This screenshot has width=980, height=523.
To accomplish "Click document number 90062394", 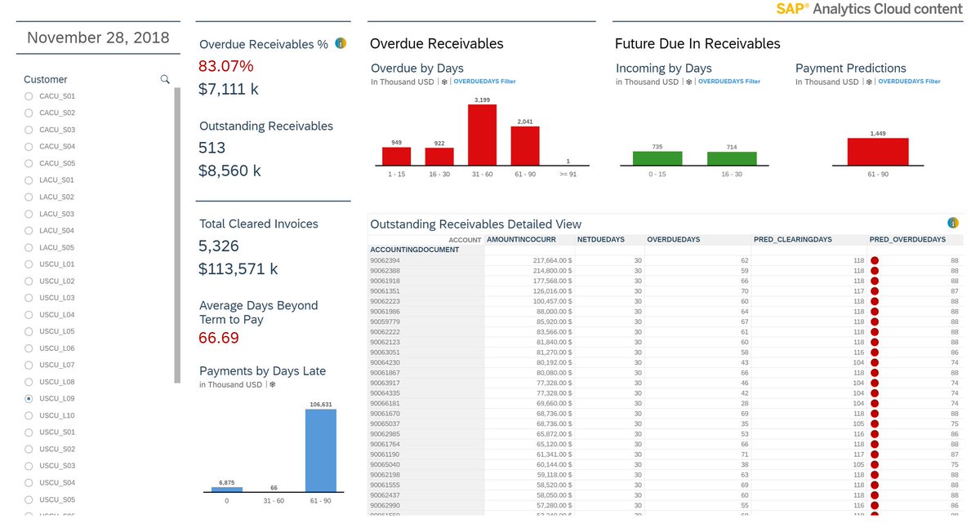I will (x=385, y=260).
